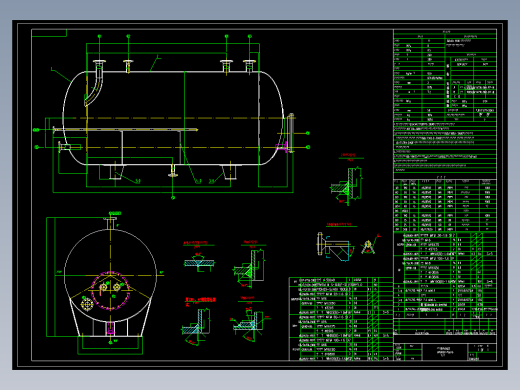Click the manhole flange on the tank's right end
The width and height of the screenshot is (520, 390).
point(291,133)
